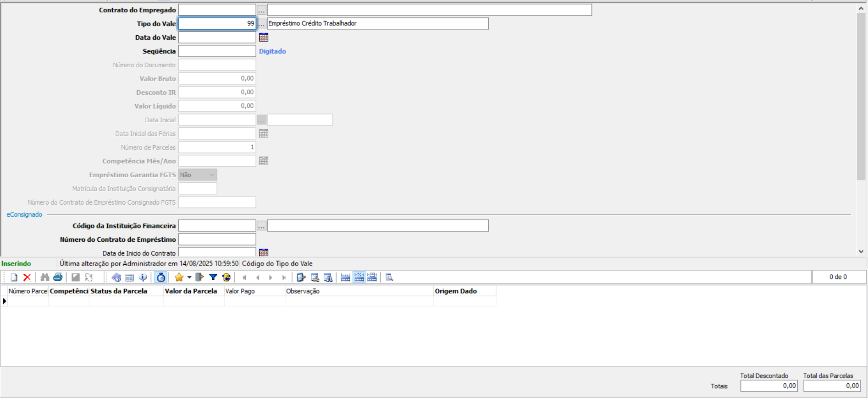This screenshot has height=398, width=868.
Task: Click the Digitado status link
Action: 272,51
